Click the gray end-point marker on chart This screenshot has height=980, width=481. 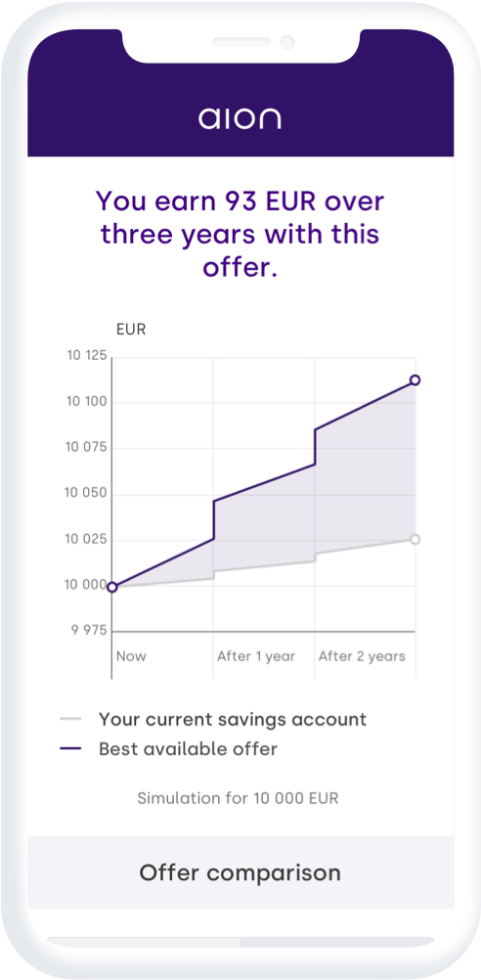click(x=415, y=539)
